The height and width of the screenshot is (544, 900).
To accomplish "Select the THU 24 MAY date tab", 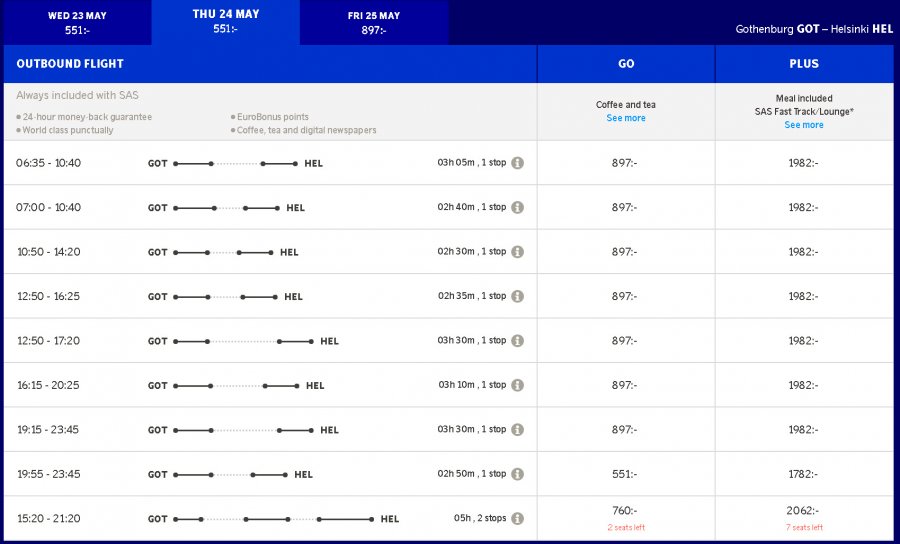I will click(225, 21).
